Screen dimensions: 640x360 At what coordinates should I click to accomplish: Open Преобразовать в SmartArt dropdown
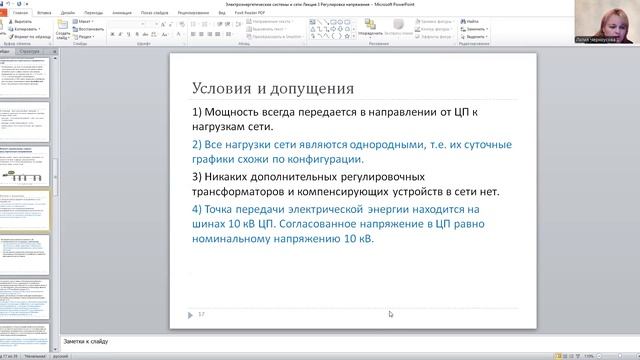click(x=275, y=36)
